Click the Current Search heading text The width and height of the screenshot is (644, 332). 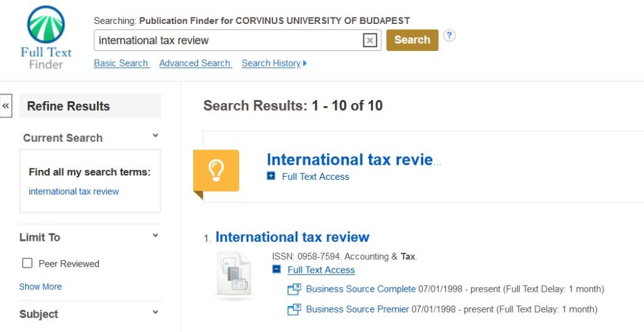tap(63, 138)
